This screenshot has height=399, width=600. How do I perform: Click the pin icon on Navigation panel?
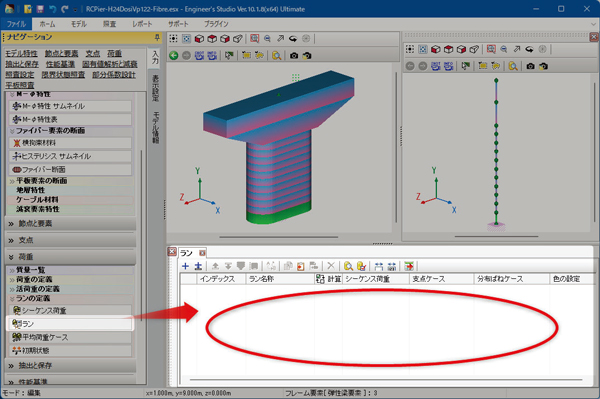(x=157, y=37)
